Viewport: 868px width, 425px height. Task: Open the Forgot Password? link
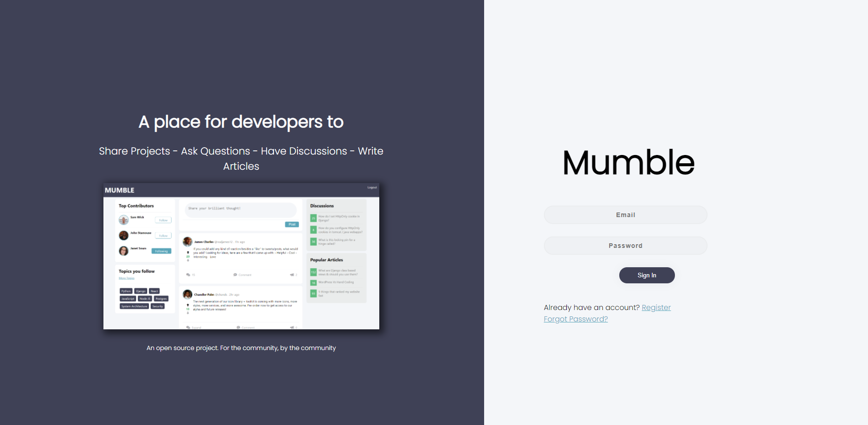(x=576, y=319)
